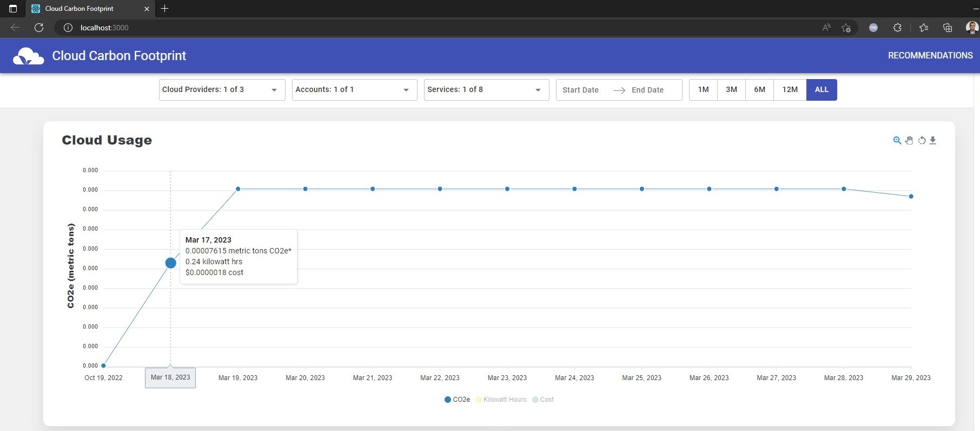Click the highlighted Mar 17 data point

click(170, 263)
